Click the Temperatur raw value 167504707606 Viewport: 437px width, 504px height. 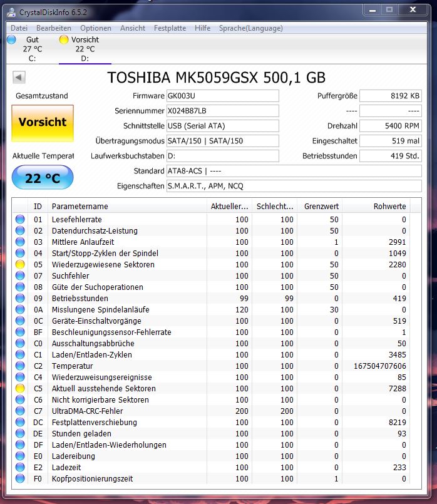tap(380, 366)
